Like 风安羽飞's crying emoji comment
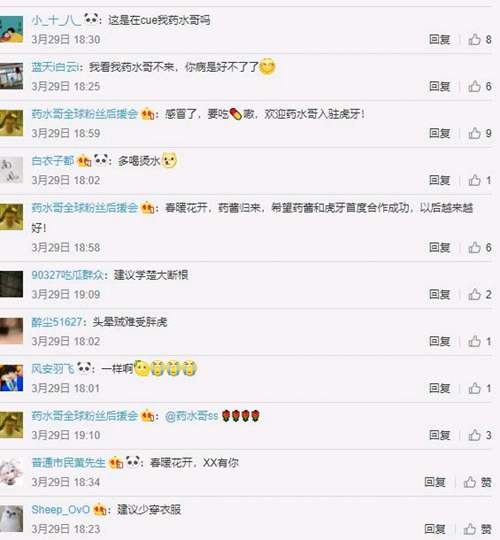 click(x=480, y=388)
